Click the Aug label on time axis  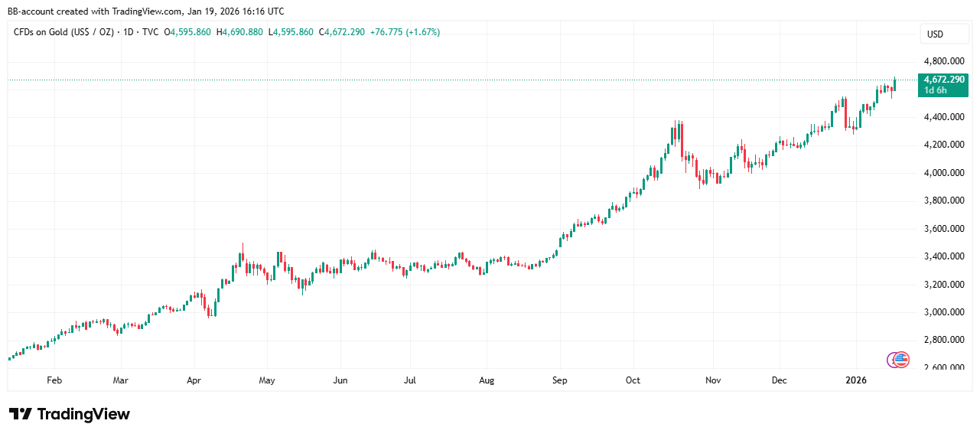coord(487,380)
